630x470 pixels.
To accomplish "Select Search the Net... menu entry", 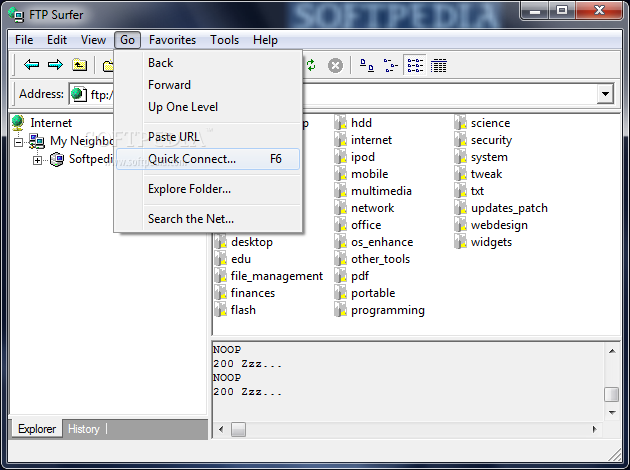I will (208, 219).
